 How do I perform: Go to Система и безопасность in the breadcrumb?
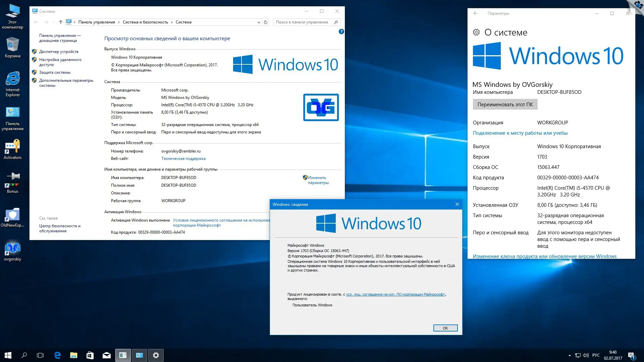(x=145, y=22)
